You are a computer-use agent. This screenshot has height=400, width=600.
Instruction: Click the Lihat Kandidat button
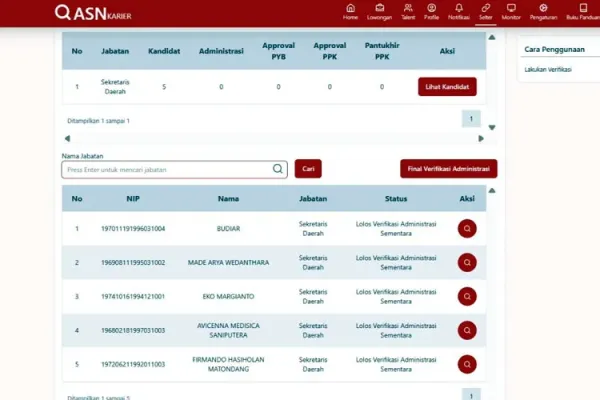[447, 87]
